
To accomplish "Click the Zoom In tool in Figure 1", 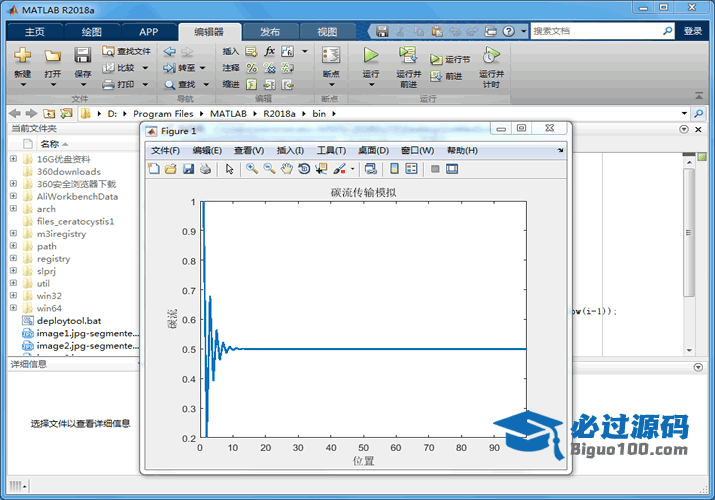I will (x=252, y=169).
